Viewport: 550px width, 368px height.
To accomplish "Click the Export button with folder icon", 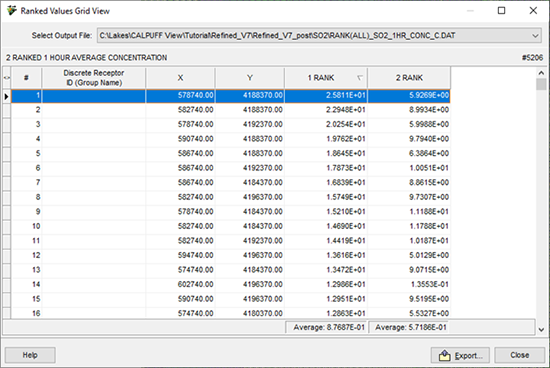I will 461,355.
